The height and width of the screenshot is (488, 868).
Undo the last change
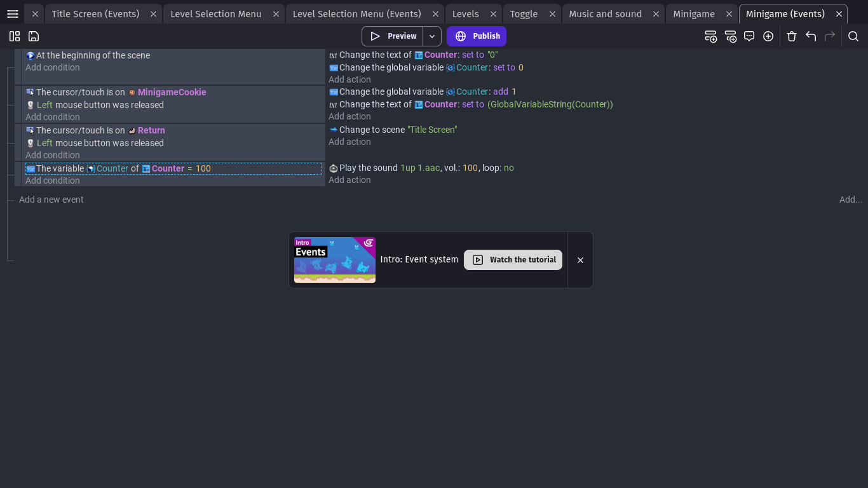(x=811, y=36)
